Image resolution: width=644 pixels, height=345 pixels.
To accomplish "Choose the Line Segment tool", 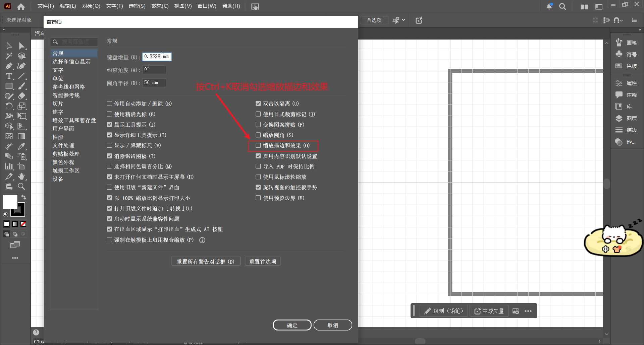I will (x=22, y=76).
